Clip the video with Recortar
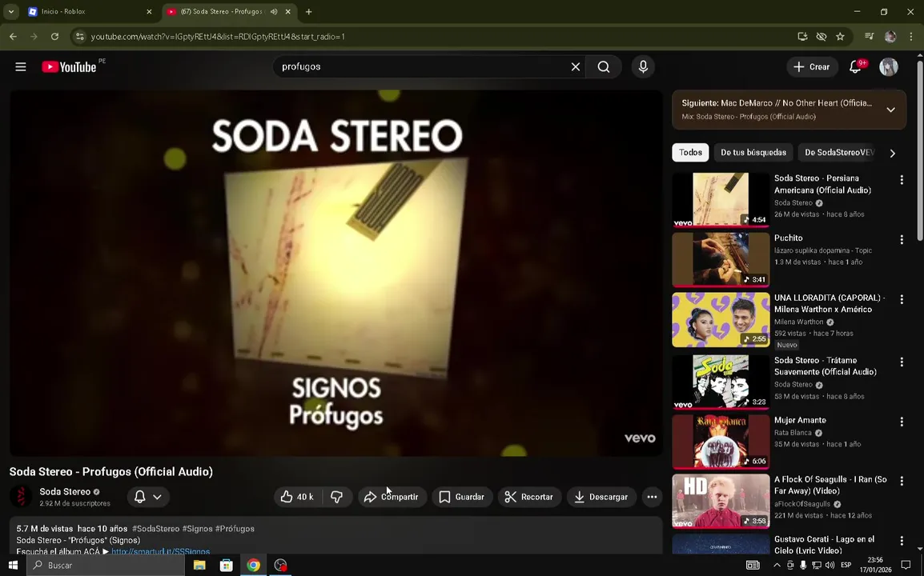 coord(529,497)
